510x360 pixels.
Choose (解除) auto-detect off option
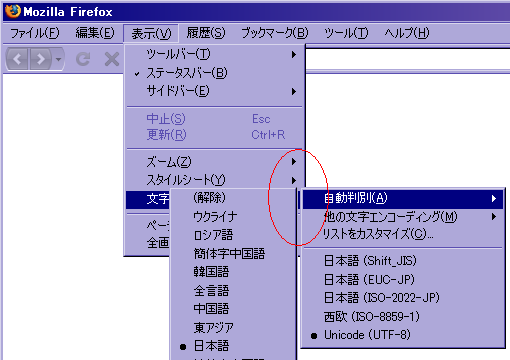(233, 198)
